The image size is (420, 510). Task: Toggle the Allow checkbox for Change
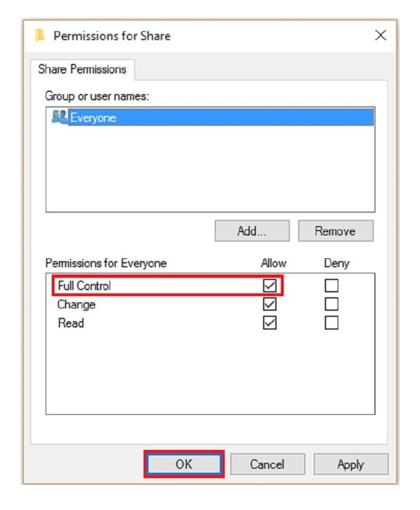click(270, 305)
